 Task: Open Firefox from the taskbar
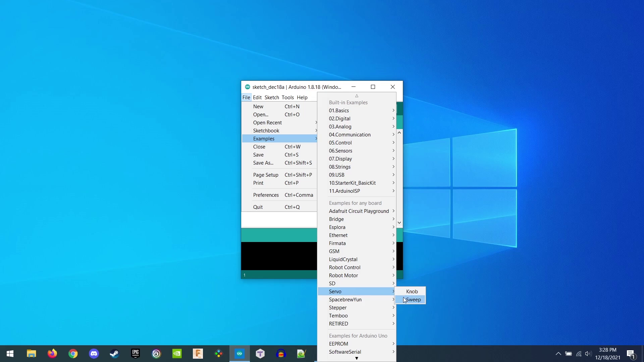click(x=52, y=354)
